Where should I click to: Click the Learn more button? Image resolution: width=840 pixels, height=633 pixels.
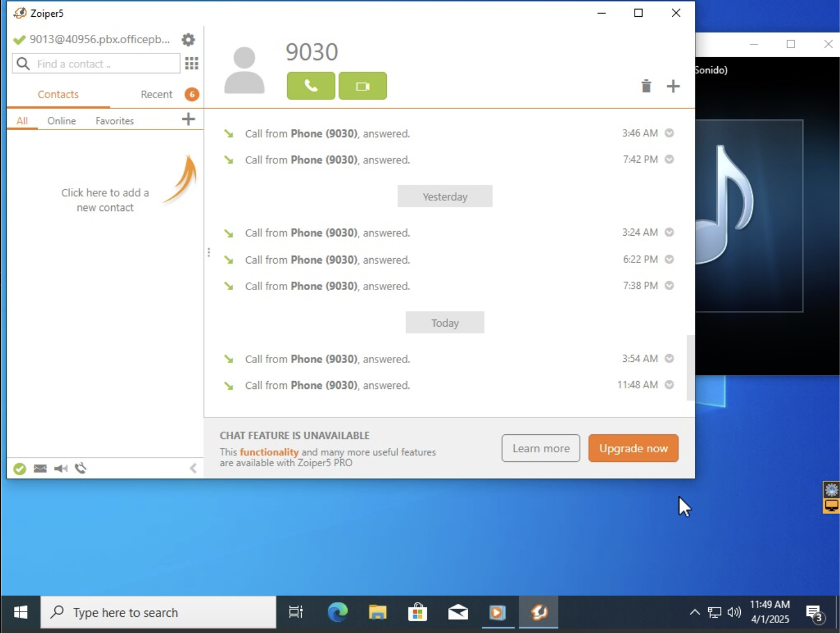(x=541, y=448)
